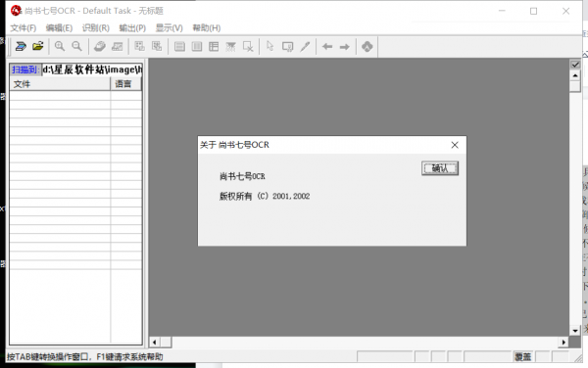Click the toolbar icon right of the eraser
The width and height of the screenshot is (588, 368).
click(x=117, y=46)
